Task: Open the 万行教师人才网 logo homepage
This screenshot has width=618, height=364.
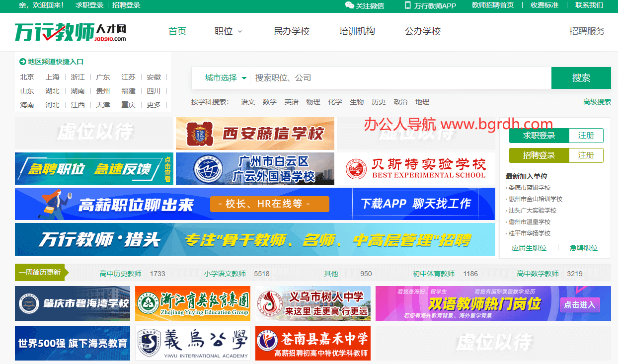Action: [x=70, y=32]
